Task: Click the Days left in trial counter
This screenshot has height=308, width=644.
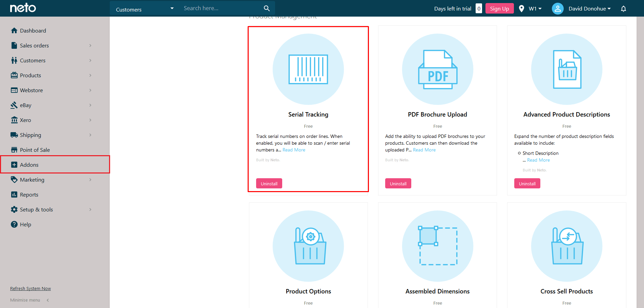Action: (x=479, y=8)
